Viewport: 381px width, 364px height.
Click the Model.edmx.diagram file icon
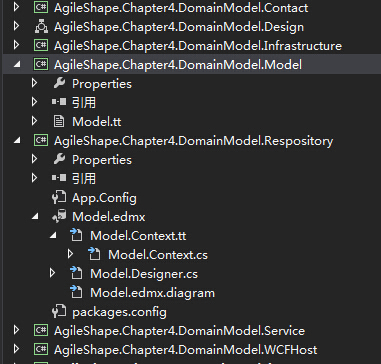point(76,293)
